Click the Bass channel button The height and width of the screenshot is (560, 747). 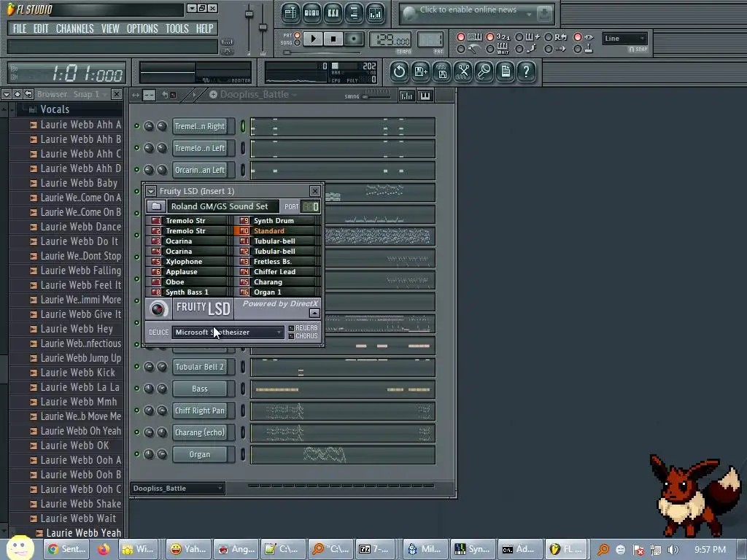click(200, 389)
